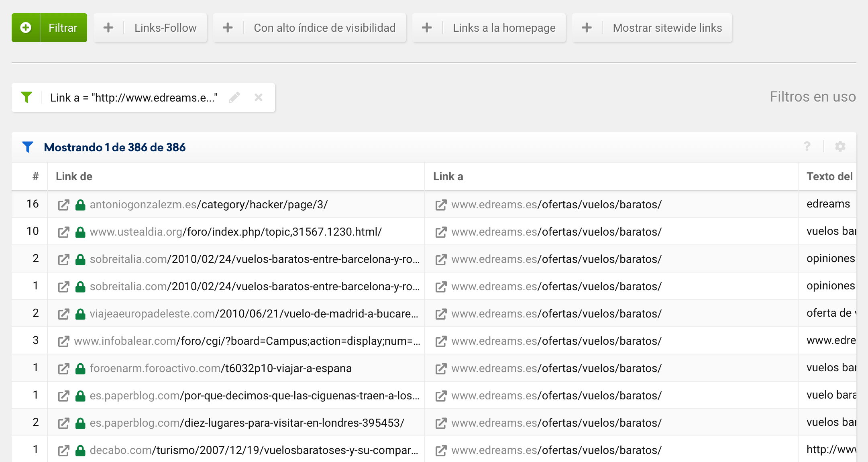This screenshot has height=462, width=868.
Task: Open Link a external icon in first row
Action: pyautogui.click(x=441, y=205)
